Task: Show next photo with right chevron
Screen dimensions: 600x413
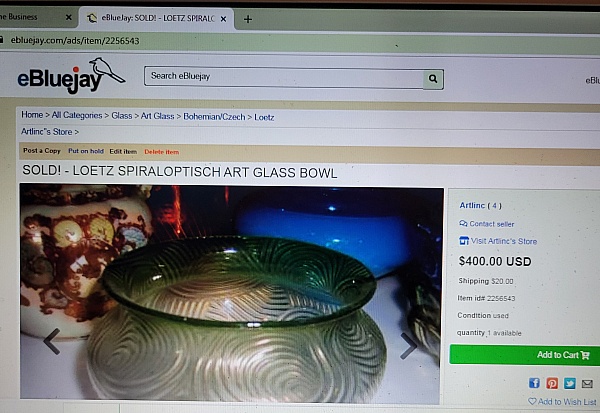Action: pos(408,346)
